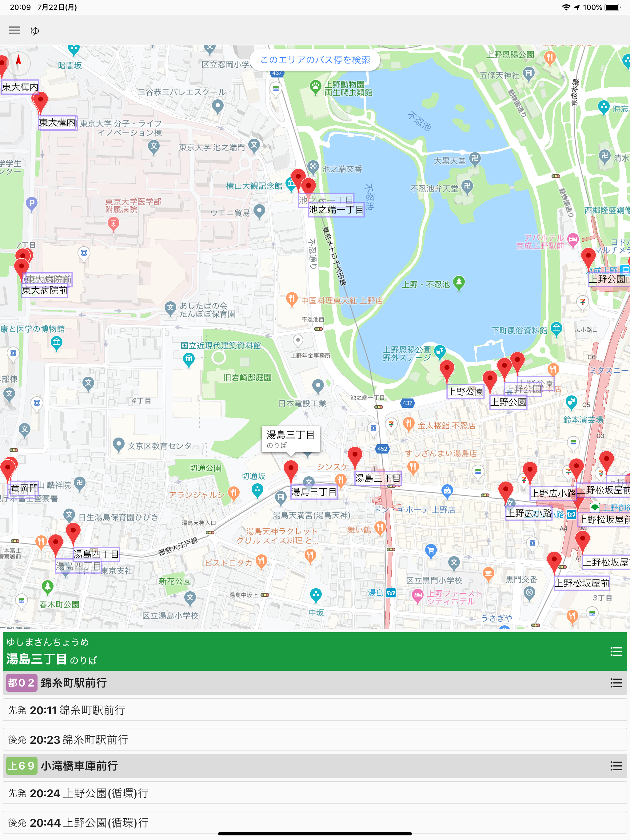Tap the 文京区教育センター place pin
The width and height of the screenshot is (630, 840).
click(x=118, y=445)
